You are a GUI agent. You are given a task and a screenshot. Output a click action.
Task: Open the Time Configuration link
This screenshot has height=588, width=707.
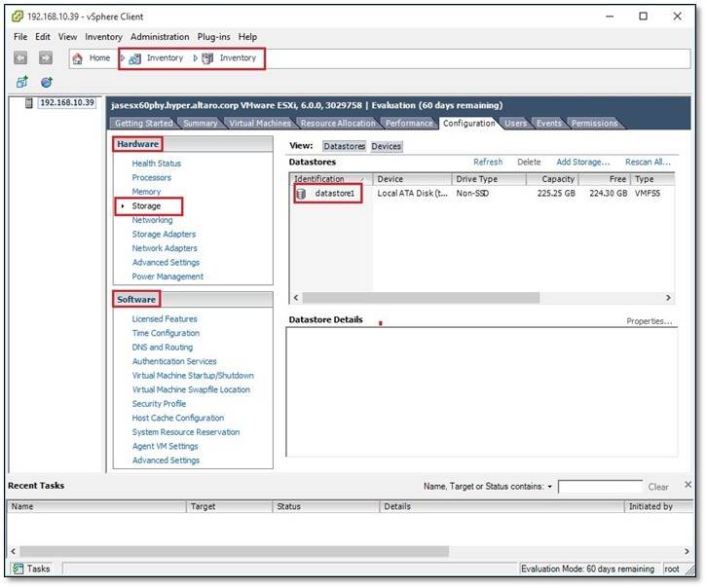coord(166,333)
